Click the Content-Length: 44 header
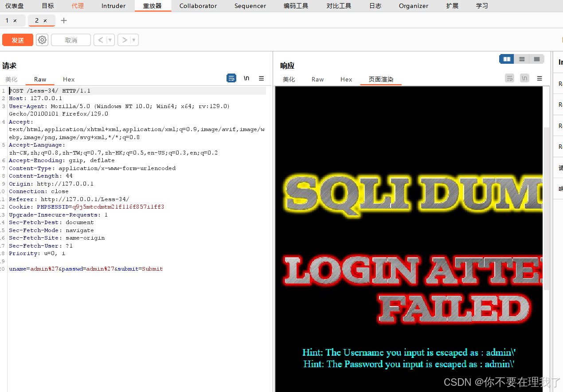The width and height of the screenshot is (563, 392). (x=41, y=176)
